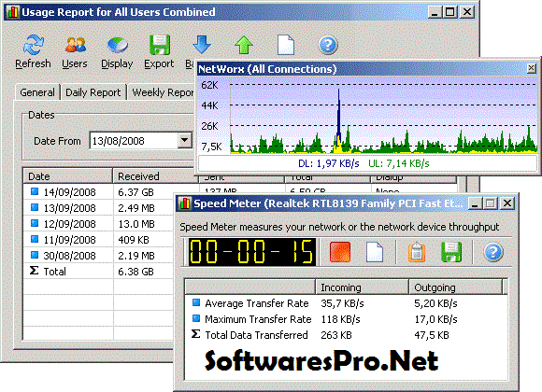Open help icon in Usage Report toolbar
Viewport: 542px width, 392px height.
point(328,45)
